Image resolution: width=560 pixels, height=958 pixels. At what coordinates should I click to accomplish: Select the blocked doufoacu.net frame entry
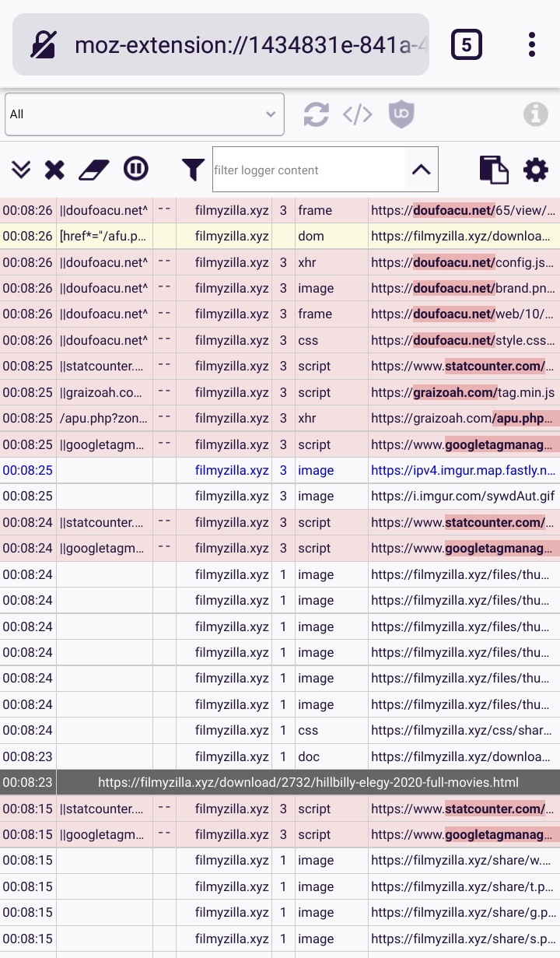[280, 210]
